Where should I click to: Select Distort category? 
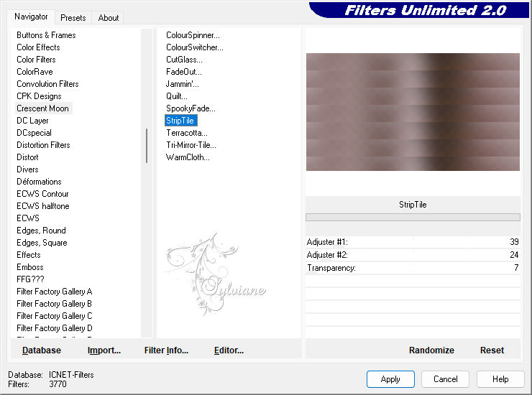(27, 157)
